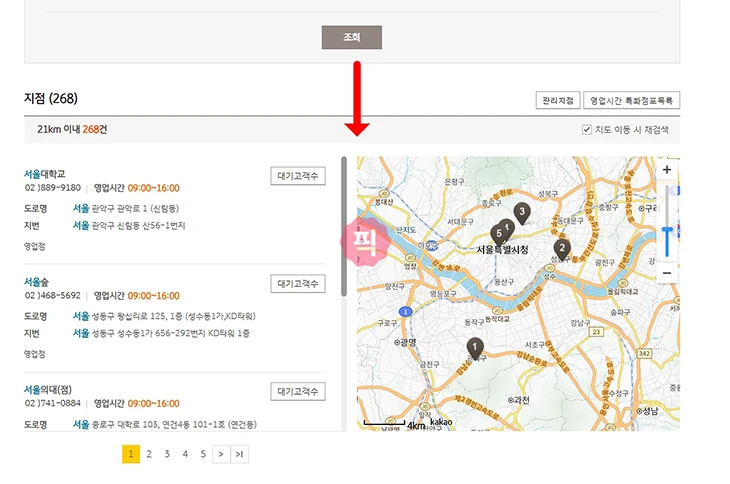Click phone number 02 )468-5692
Image resolution: width=730 pixels, height=484 pixels.
coord(53,296)
